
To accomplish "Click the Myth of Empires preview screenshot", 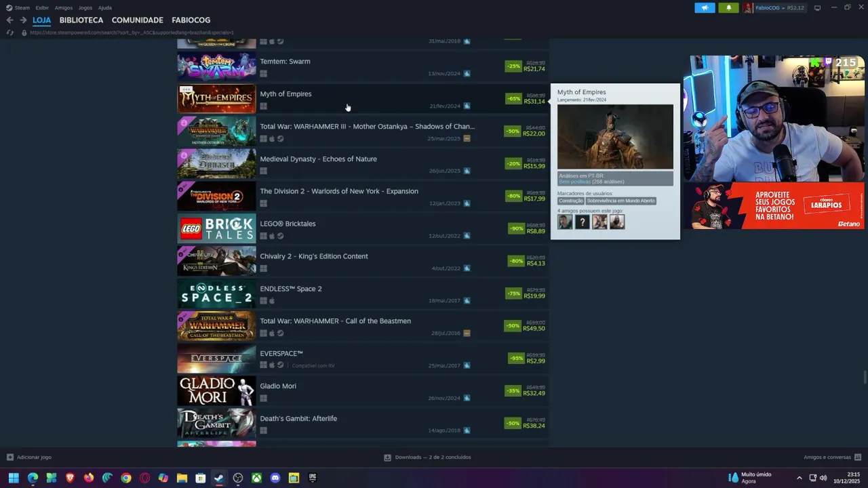I will click(x=615, y=136).
